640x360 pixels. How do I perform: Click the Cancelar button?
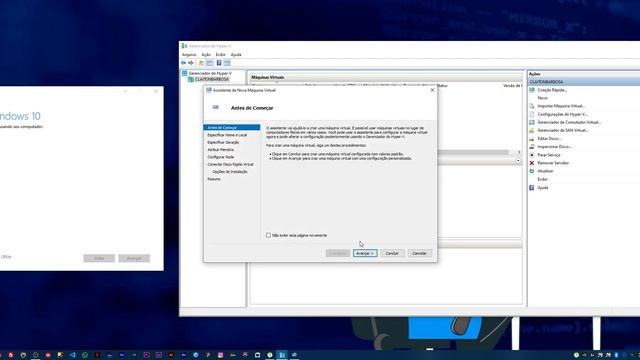point(419,253)
